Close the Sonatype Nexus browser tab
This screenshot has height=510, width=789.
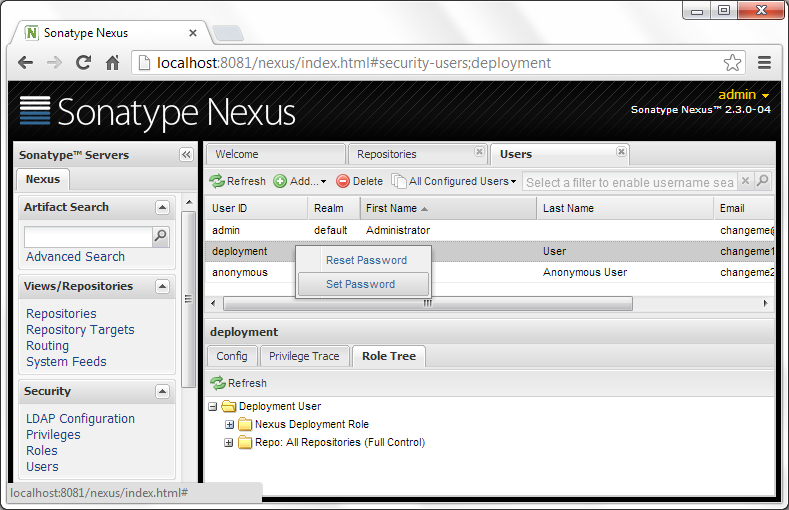coord(193,33)
